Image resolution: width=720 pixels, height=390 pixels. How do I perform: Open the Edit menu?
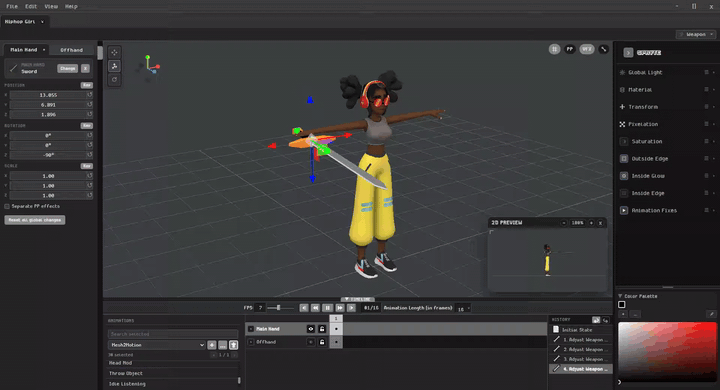pos(31,6)
